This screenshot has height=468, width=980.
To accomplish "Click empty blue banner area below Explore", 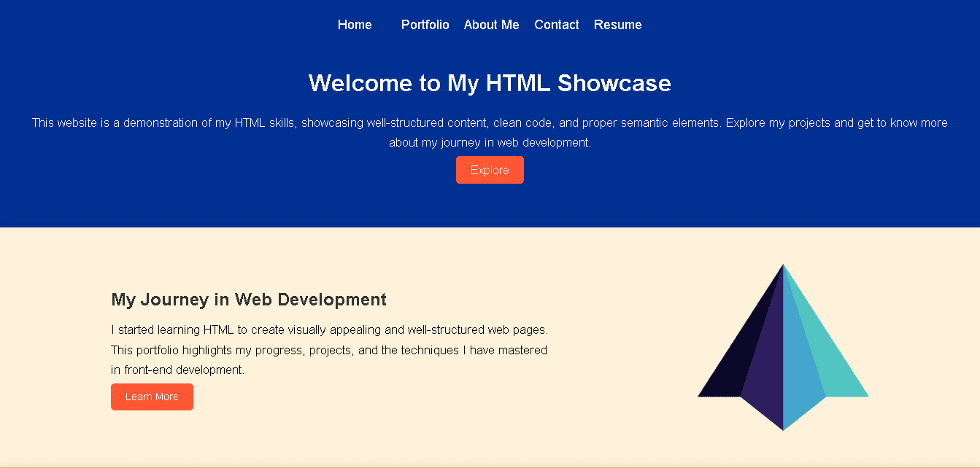I will (x=490, y=207).
